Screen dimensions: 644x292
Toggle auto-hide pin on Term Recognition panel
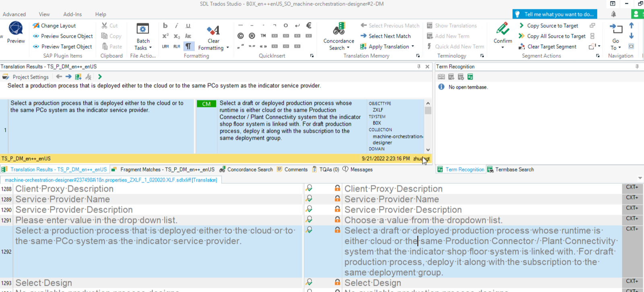(637, 66)
